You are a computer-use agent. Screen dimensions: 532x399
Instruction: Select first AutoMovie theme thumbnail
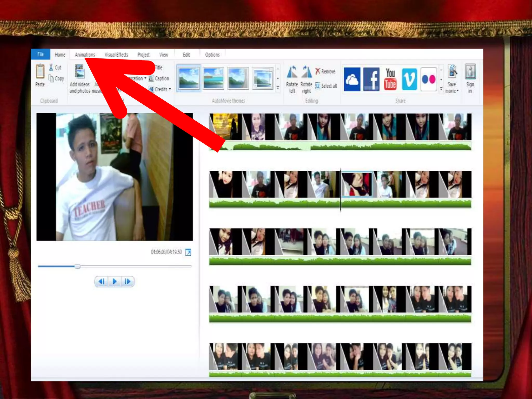point(189,78)
